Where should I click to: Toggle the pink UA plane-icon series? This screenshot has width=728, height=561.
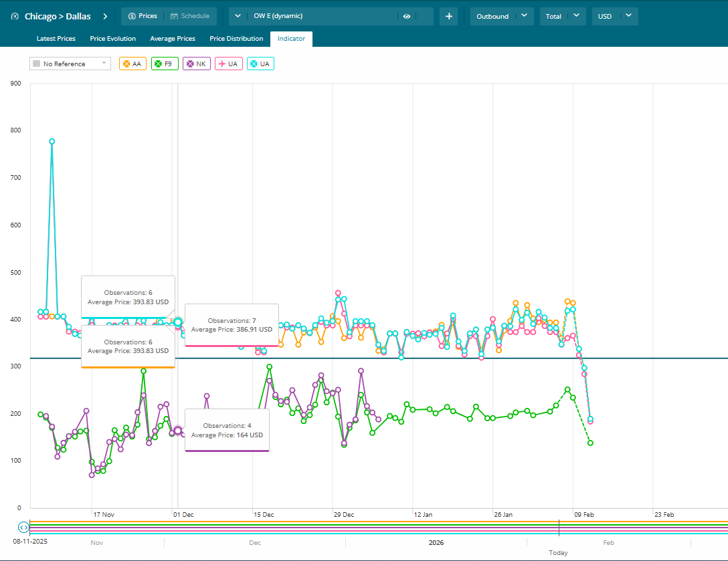point(228,64)
